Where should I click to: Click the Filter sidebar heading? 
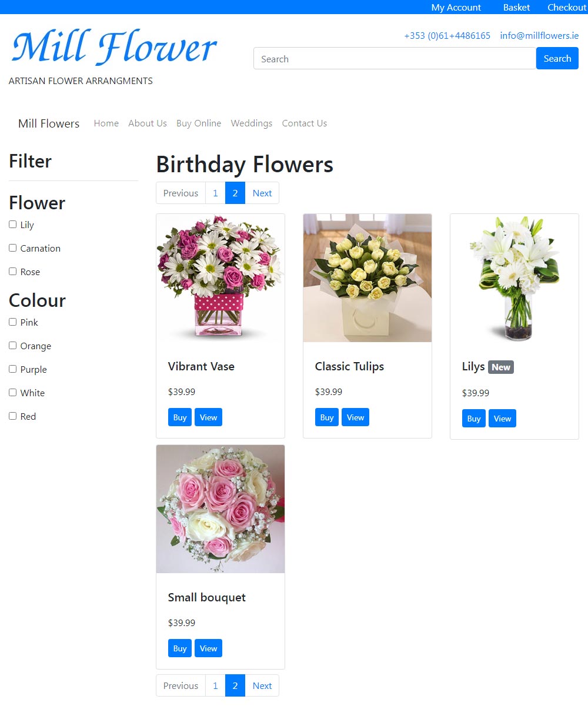[30, 161]
